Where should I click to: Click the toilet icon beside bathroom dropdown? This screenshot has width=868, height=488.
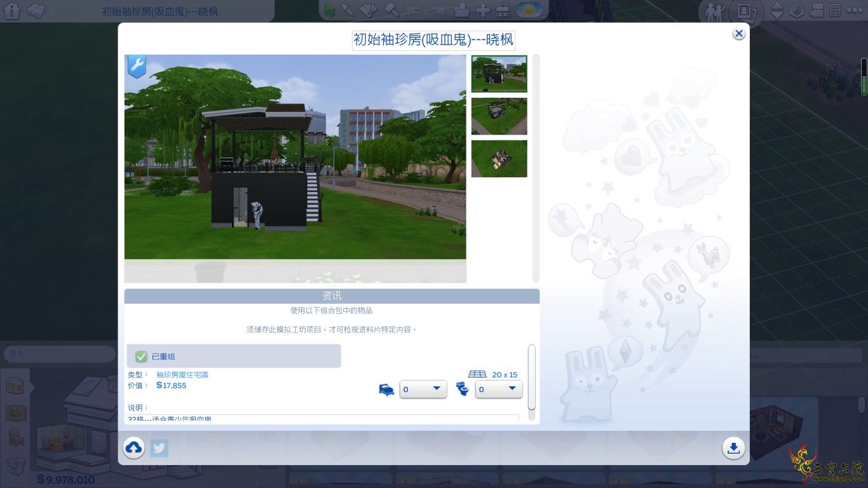[x=463, y=389]
